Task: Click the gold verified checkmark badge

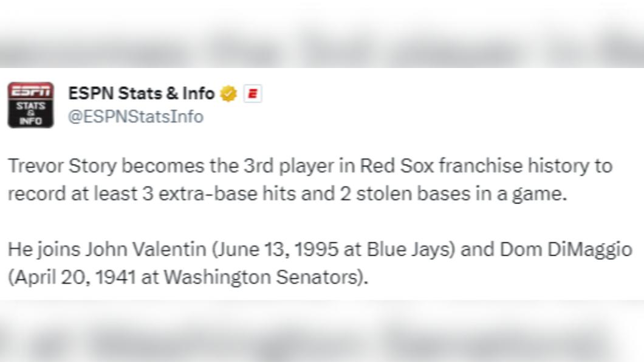Action: pos(229,94)
